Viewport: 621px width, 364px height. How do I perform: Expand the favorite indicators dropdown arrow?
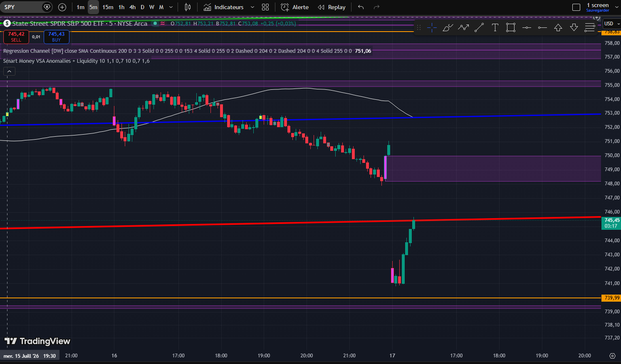point(252,7)
